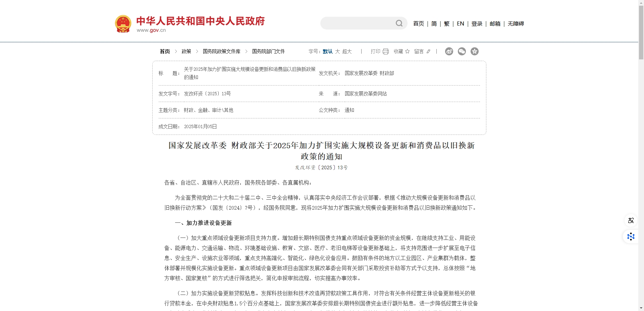Click the vertical scrollbar thumb
This screenshot has width=644, height=311.
pos(641,33)
